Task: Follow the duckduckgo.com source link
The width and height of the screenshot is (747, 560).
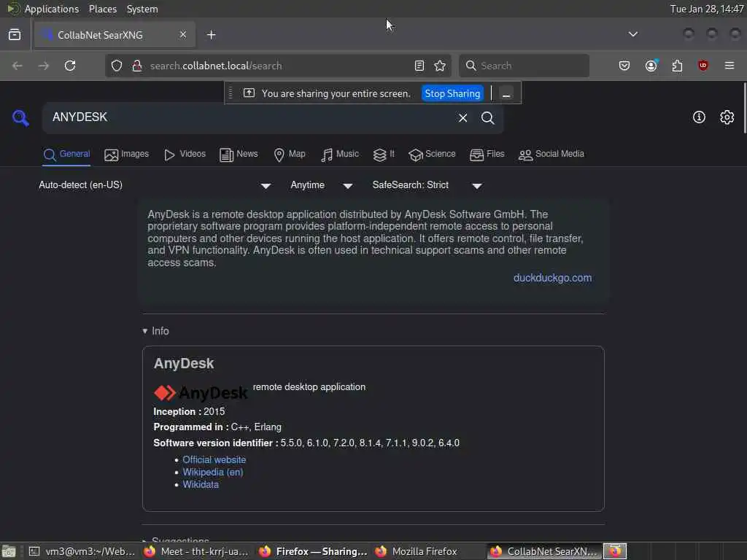Action: point(552,278)
